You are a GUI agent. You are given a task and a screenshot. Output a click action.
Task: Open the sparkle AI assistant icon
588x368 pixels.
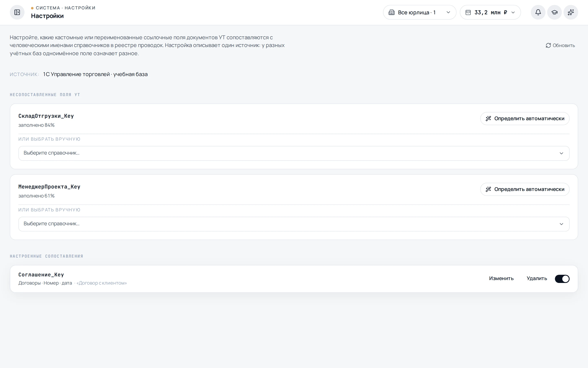click(570, 12)
